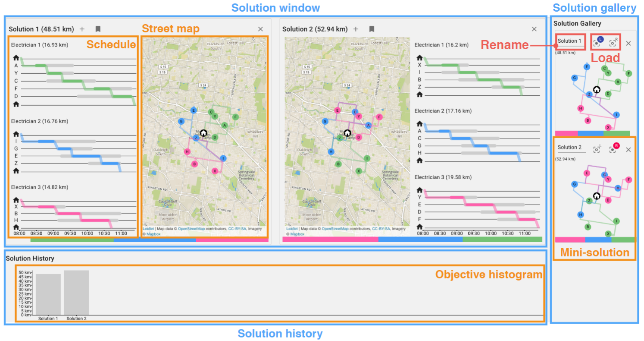Click the plus icon beside Solution 2 title
This screenshot has width=644, height=341.
tap(356, 29)
